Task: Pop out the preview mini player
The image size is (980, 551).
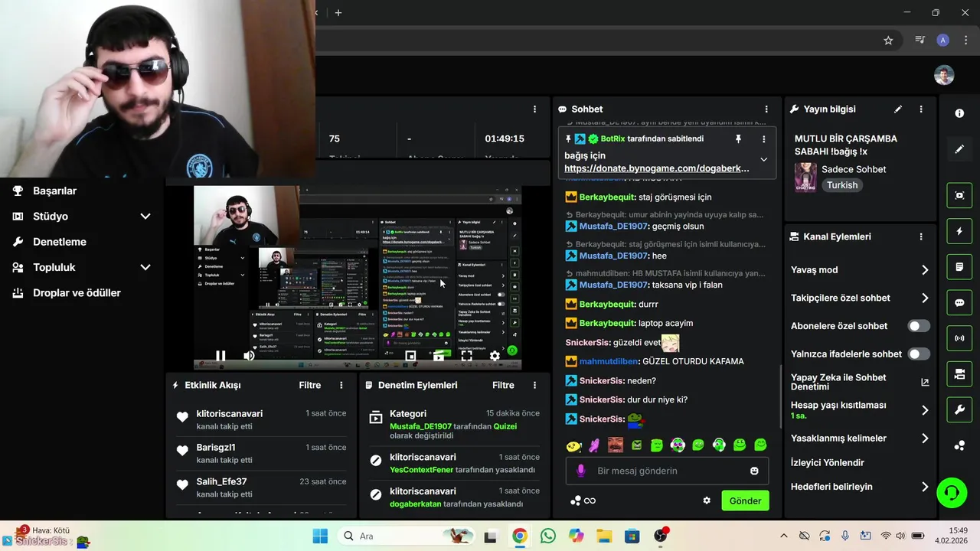Action: click(410, 356)
